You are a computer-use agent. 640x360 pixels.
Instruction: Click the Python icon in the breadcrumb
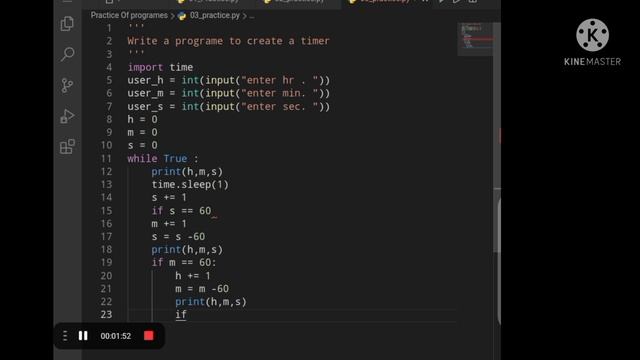(182, 16)
